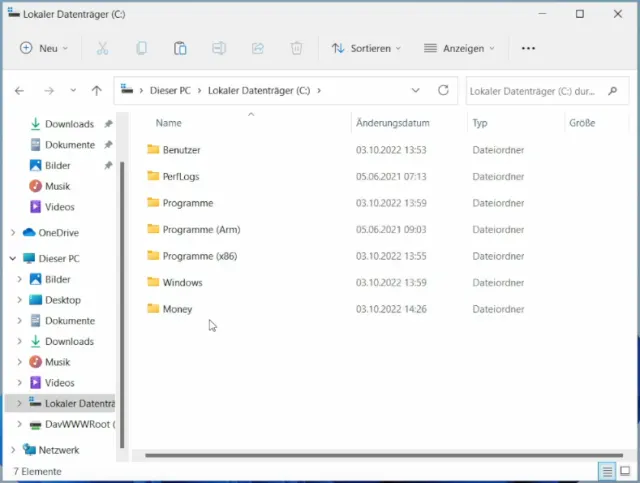Refresh the current folder view
This screenshot has width=640, height=483.
click(x=443, y=90)
